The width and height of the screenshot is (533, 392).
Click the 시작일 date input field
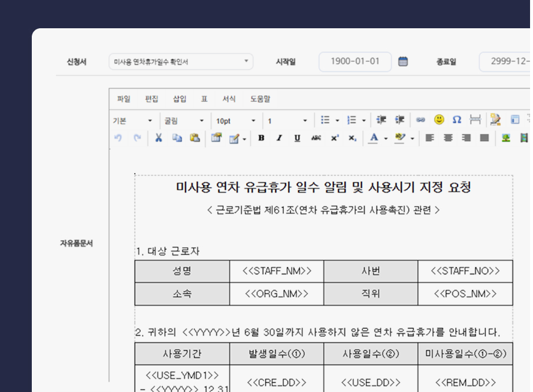click(x=355, y=61)
